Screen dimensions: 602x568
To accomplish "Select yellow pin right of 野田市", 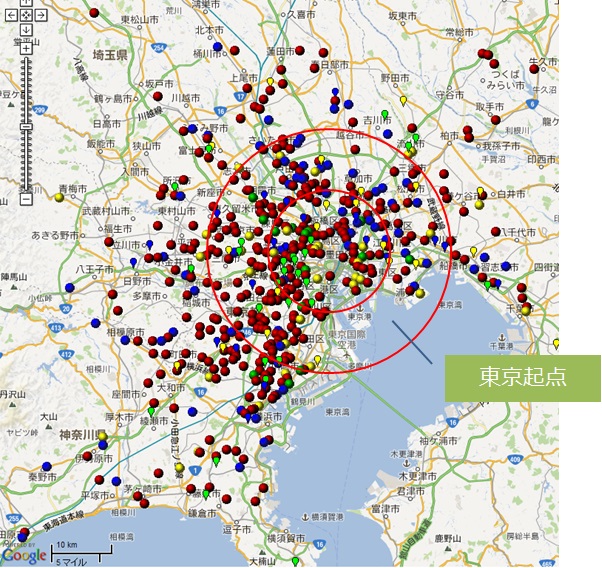I will click(403, 101).
